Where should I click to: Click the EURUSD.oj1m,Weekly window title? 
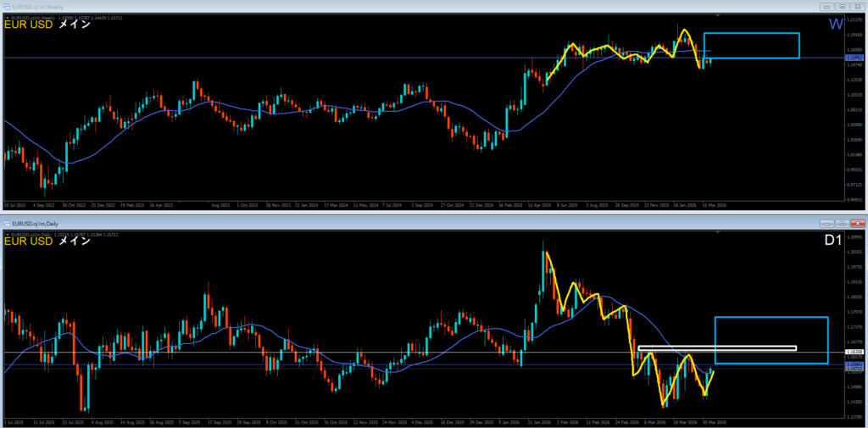pyautogui.click(x=36, y=7)
